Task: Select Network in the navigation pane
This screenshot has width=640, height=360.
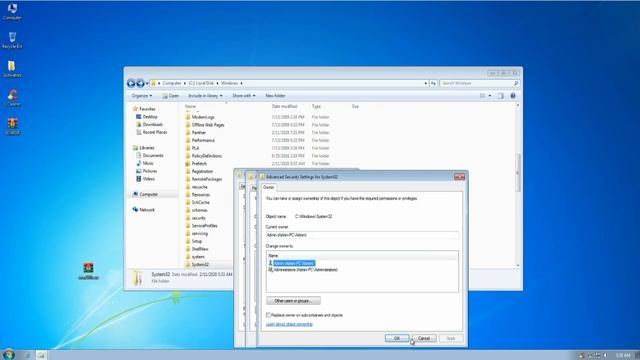Action: [x=144, y=210]
